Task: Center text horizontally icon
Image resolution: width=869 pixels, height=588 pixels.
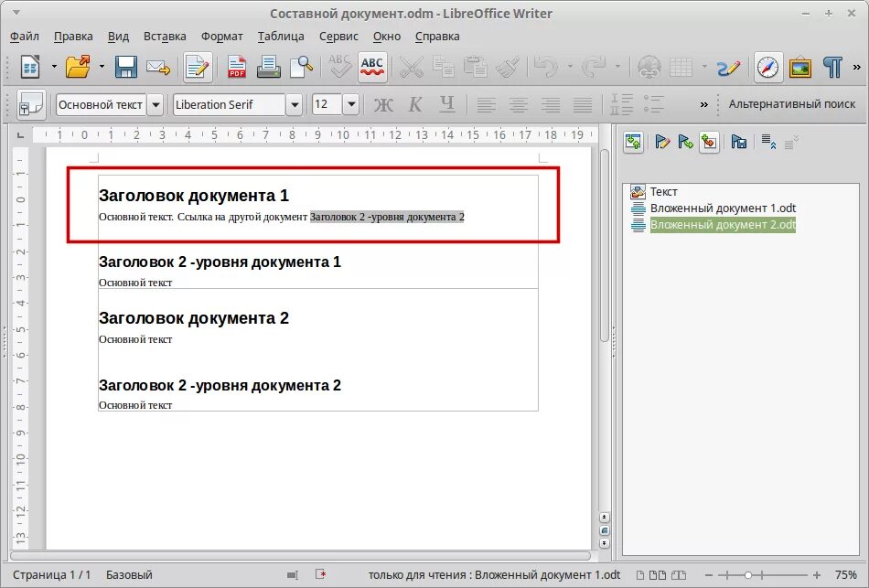Action: coord(518,104)
